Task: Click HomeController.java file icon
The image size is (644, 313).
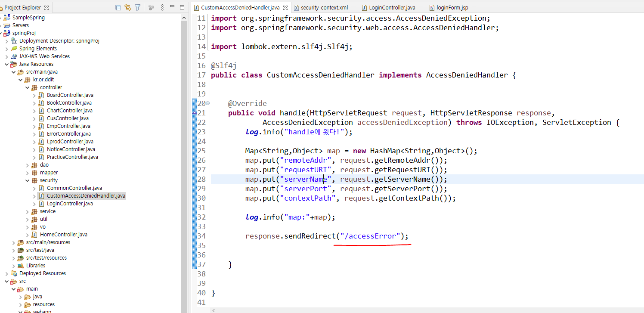Action: tap(34, 235)
